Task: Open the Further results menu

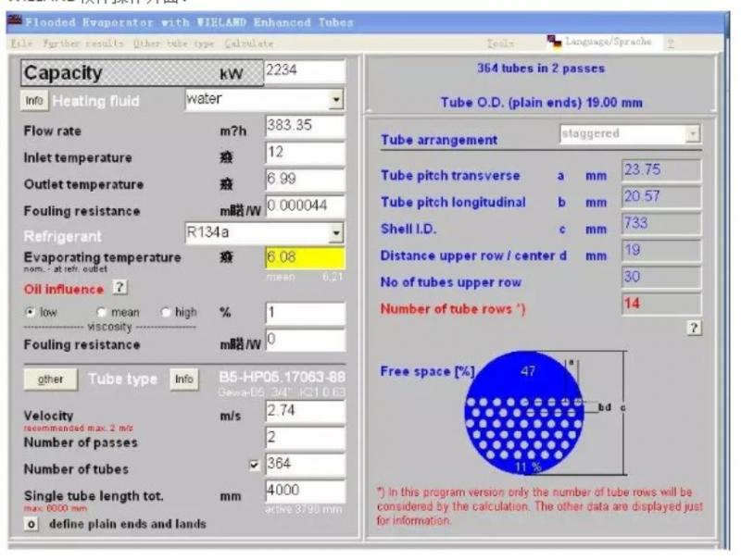Action: [x=82, y=44]
